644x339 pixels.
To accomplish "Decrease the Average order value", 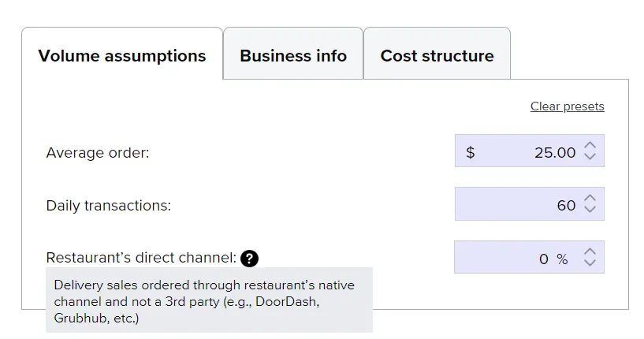I will coord(590,157).
